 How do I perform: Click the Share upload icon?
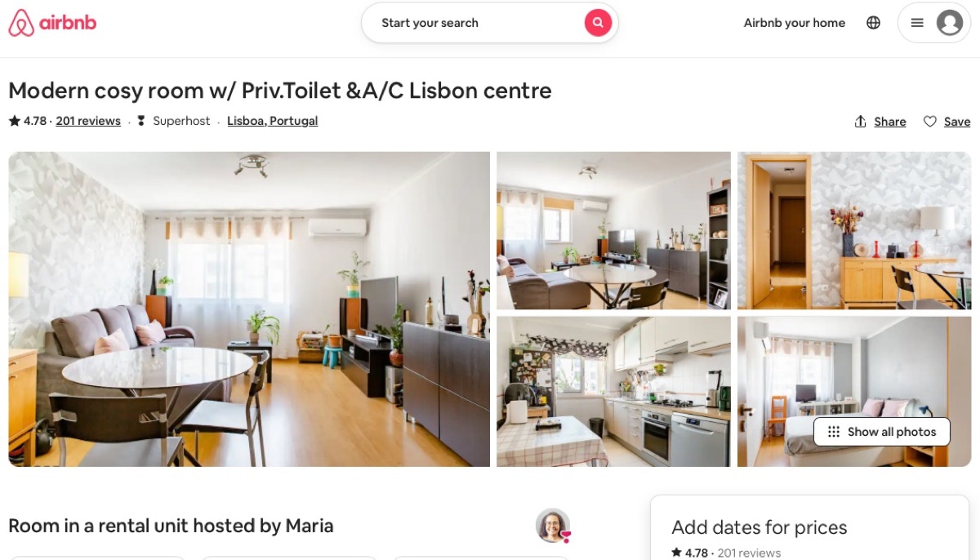(860, 122)
